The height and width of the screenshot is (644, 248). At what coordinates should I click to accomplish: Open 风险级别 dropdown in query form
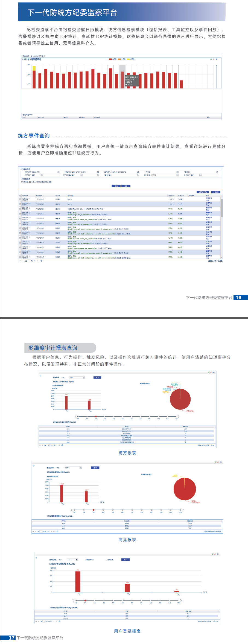point(217,172)
